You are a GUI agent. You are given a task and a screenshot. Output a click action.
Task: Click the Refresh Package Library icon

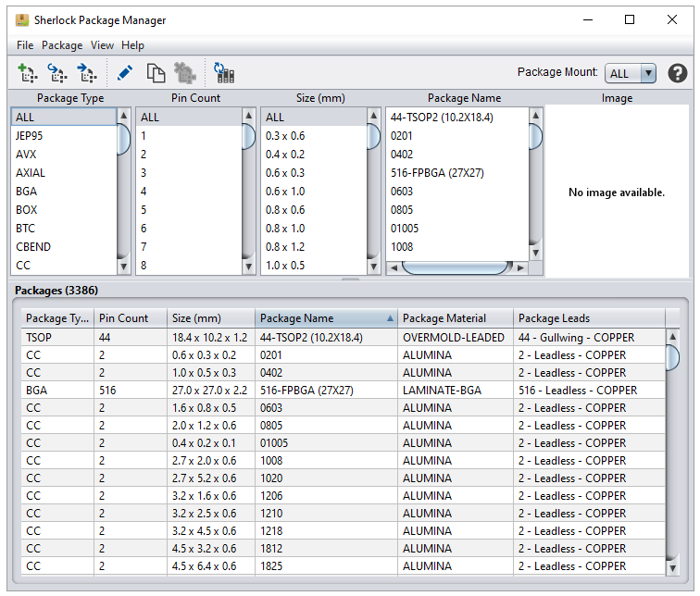pos(224,73)
